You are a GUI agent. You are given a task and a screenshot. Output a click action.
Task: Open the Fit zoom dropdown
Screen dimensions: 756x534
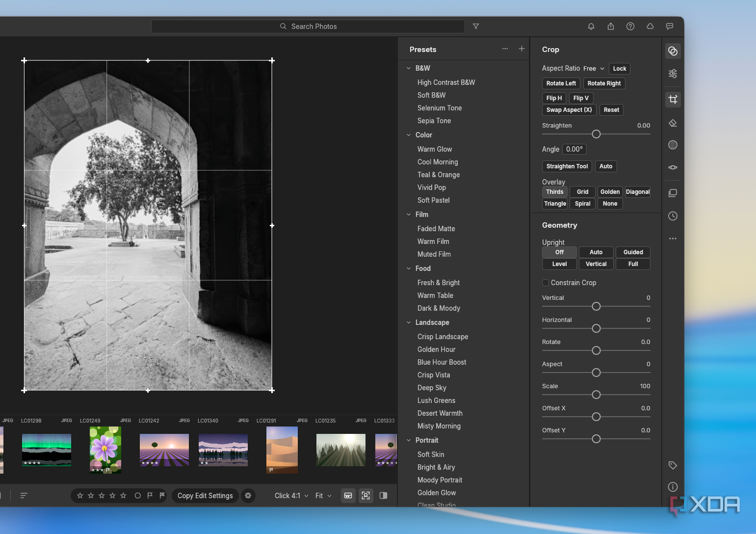coord(323,496)
